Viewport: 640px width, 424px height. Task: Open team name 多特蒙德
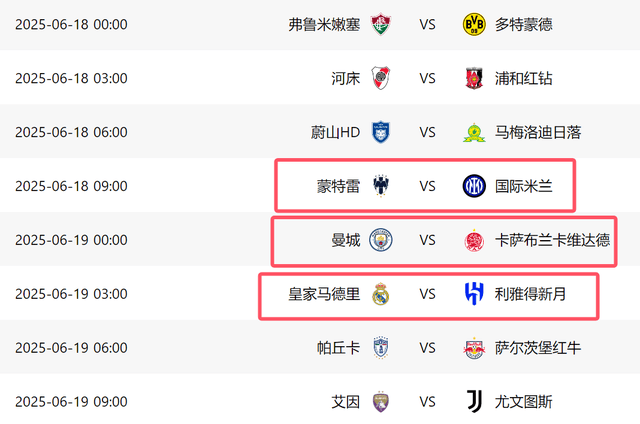(x=523, y=24)
